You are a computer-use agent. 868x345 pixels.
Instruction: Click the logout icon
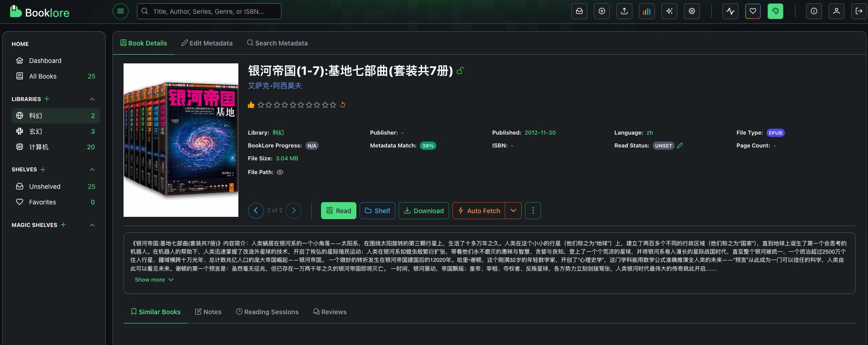pyautogui.click(x=859, y=11)
